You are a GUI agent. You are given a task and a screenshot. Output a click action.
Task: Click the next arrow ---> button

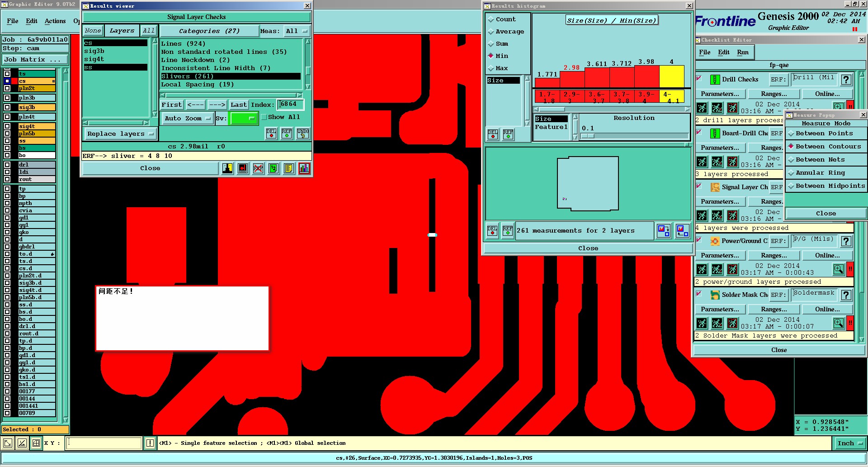(217, 105)
